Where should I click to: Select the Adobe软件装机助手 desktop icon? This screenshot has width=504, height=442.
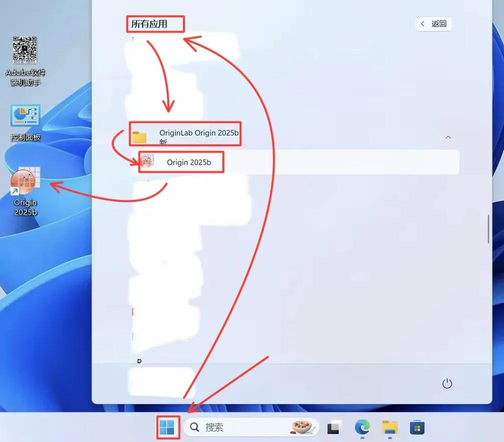pos(25,61)
